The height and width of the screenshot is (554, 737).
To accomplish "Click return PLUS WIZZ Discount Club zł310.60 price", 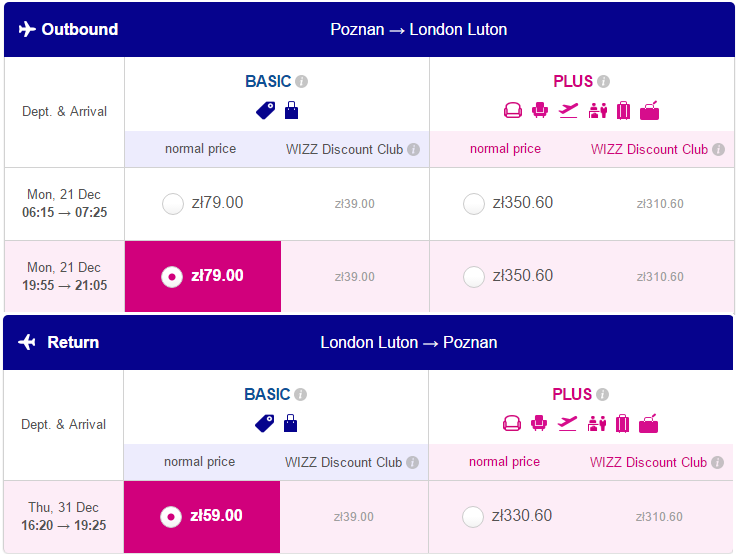I will point(659,517).
